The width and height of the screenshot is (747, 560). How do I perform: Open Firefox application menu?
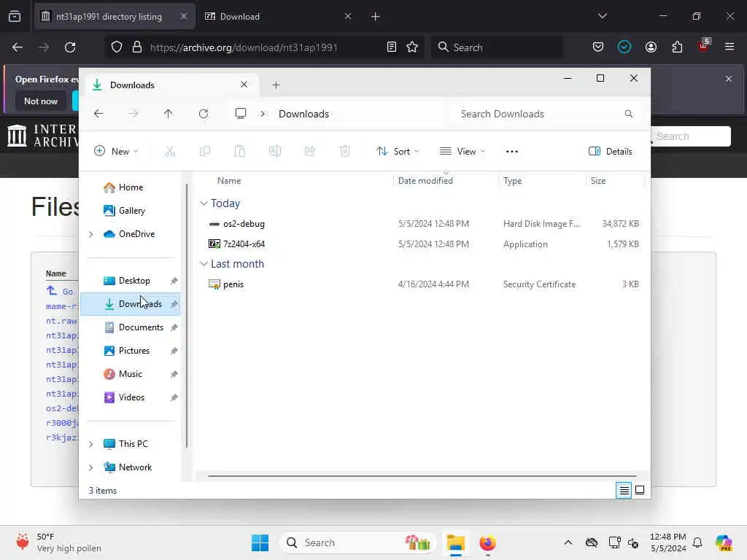tap(729, 47)
